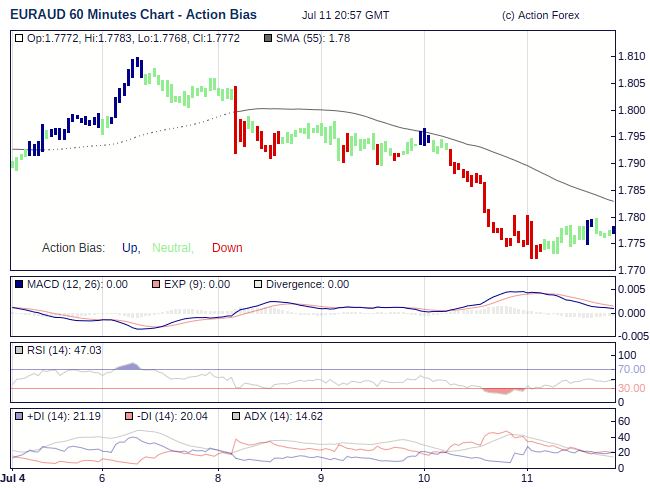Select the 'Neutral' action bias label
This screenshot has width=650, height=489.
pos(172,248)
